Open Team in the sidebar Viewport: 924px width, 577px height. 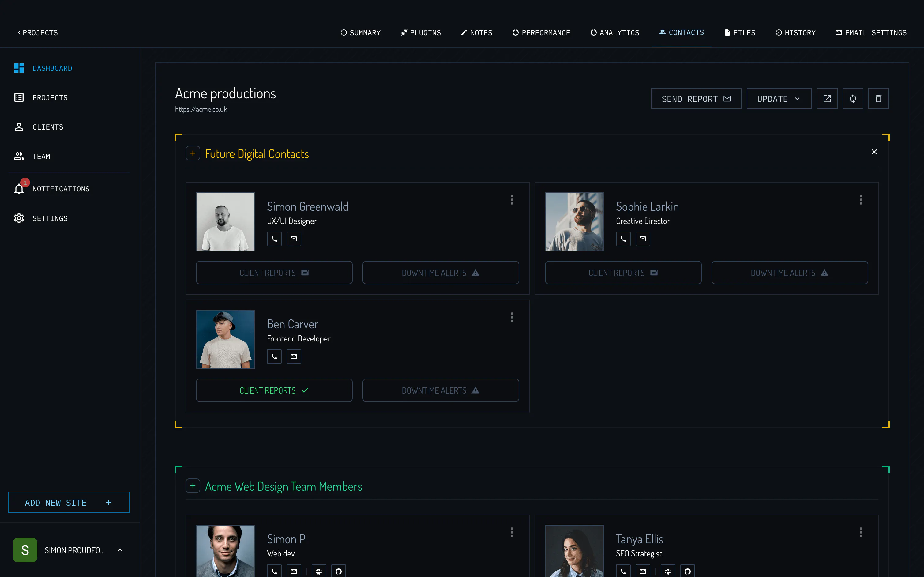pyautogui.click(x=32, y=156)
